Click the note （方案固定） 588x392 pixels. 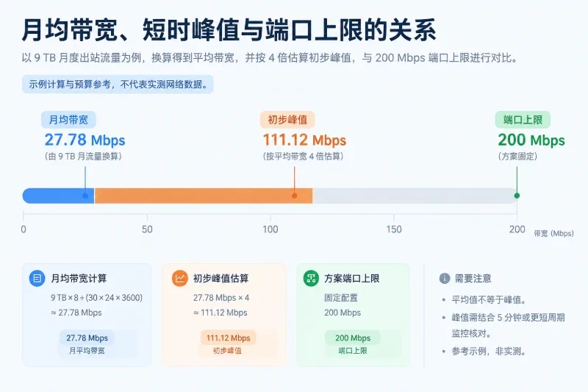(517, 157)
